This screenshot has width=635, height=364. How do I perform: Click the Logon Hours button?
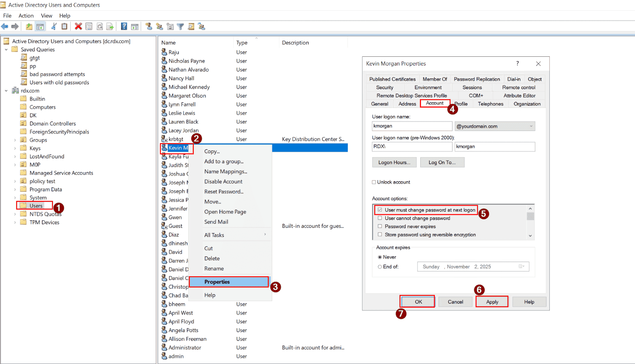click(x=394, y=162)
